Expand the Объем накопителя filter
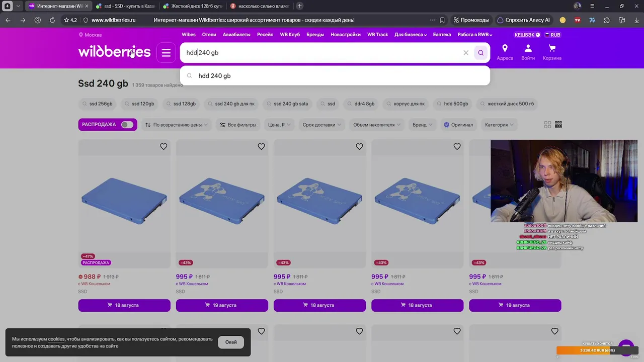Screen dimensions: 644x362 (x=377, y=125)
